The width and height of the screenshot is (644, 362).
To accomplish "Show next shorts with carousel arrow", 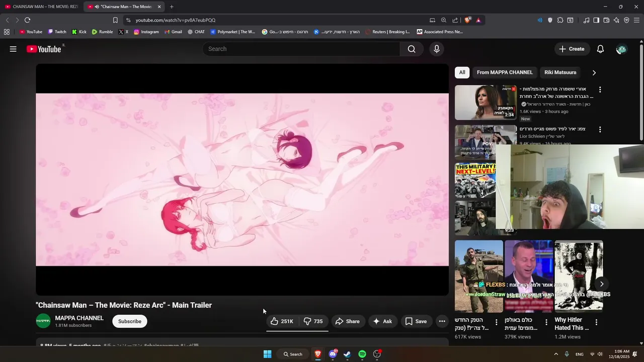I will [602, 284].
